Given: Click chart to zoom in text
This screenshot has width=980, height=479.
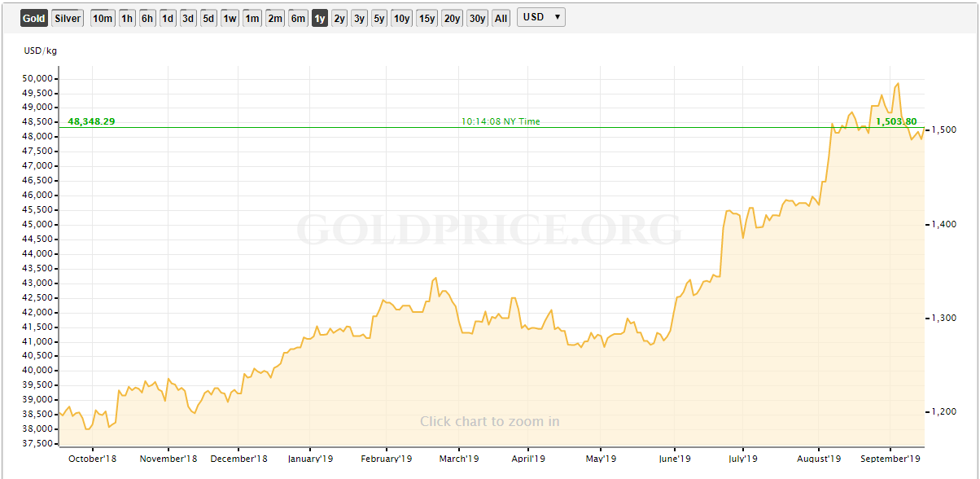Looking at the screenshot, I should (490, 421).
